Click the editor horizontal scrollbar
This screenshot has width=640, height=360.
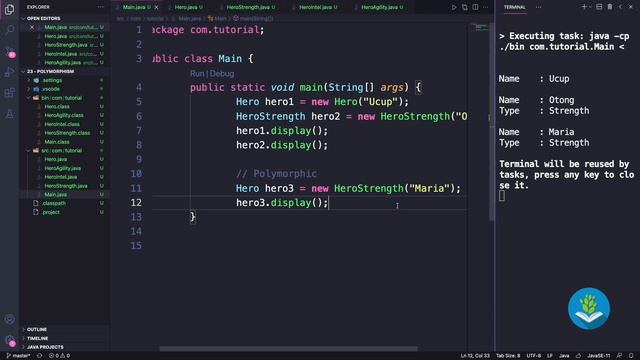pyautogui.click(x=288, y=349)
